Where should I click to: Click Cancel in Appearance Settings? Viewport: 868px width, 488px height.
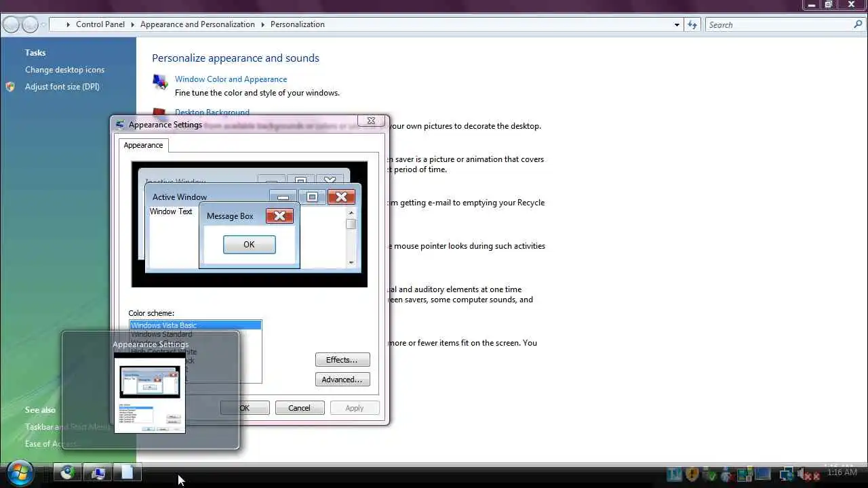[x=300, y=408]
